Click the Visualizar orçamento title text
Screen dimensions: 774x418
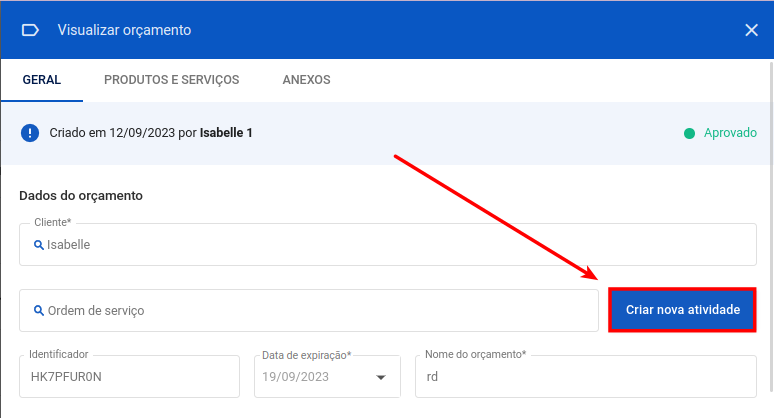point(124,30)
